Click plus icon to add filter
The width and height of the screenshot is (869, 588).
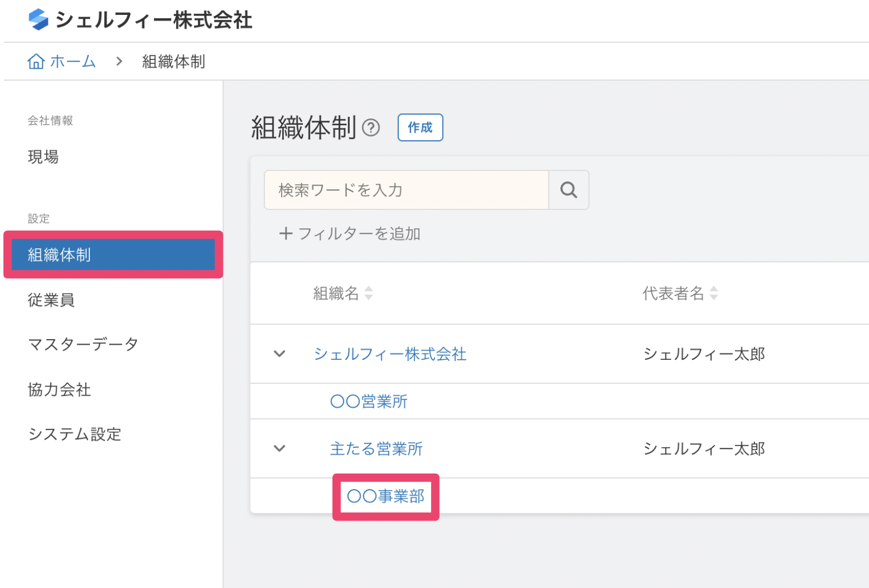pos(285,233)
